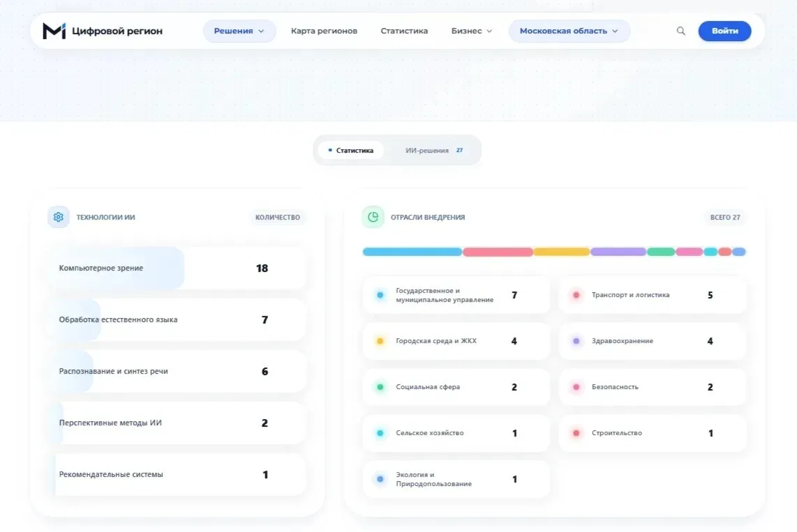
Task: Click the blue dot for Государственное и муниципальное управление
Action: tap(380, 295)
